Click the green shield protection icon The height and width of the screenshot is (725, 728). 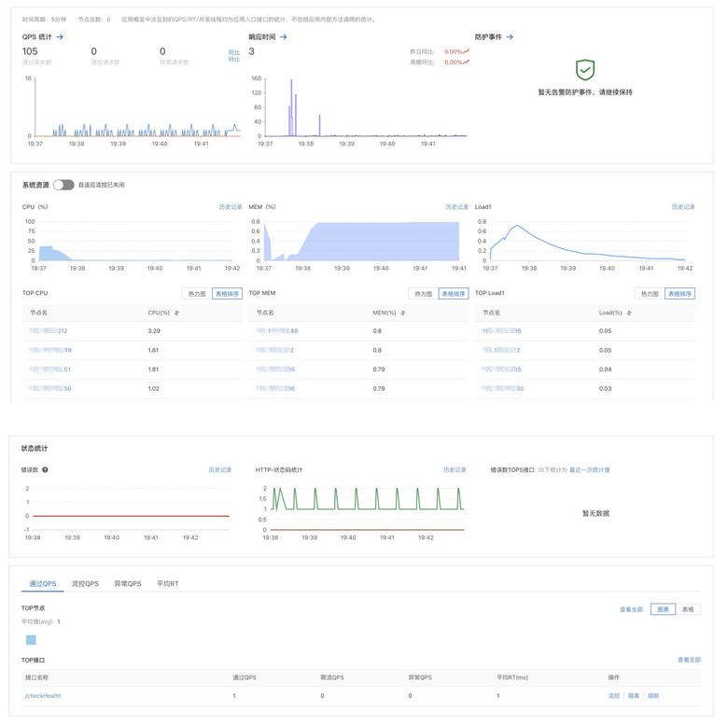585,70
